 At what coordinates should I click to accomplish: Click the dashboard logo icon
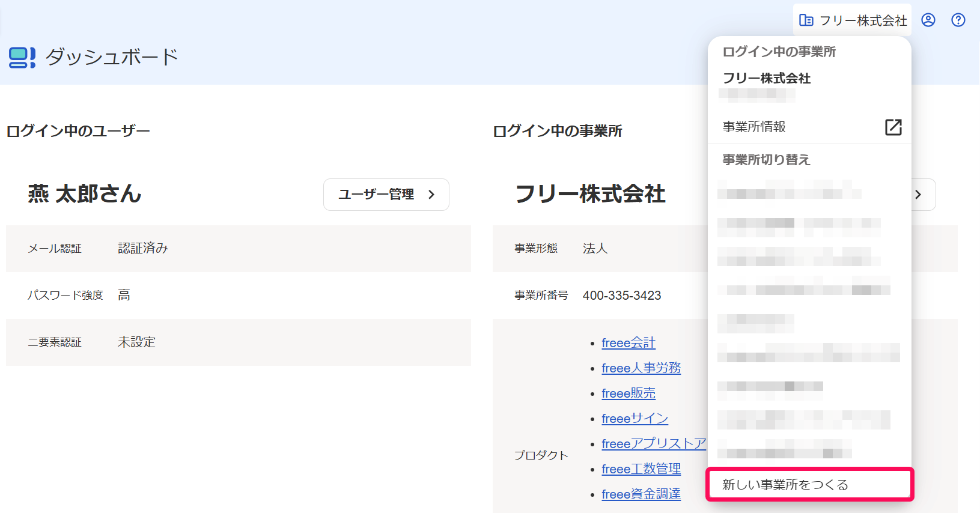tap(22, 57)
